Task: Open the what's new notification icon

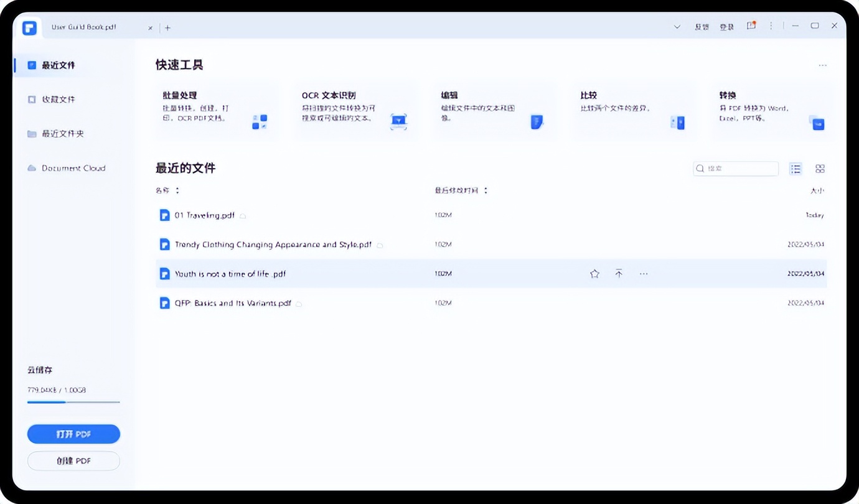Action: 751,26
